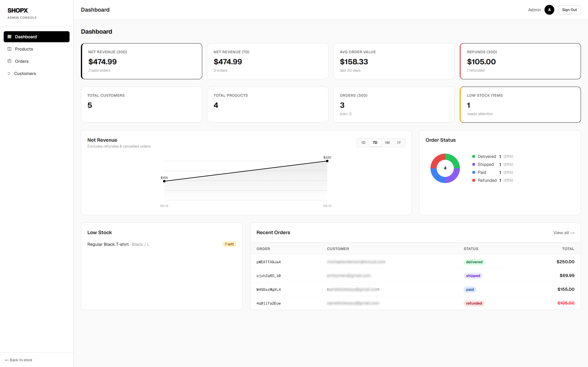Image resolution: width=588 pixels, height=367 pixels.
Task: Click the CUSTOMER column header
Action: pyautogui.click(x=338, y=249)
